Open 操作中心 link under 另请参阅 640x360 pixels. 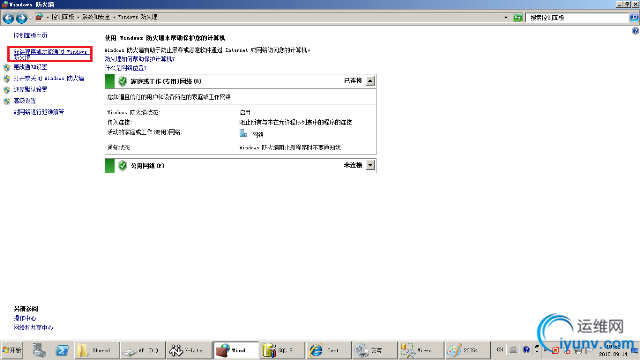pos(25,318)
